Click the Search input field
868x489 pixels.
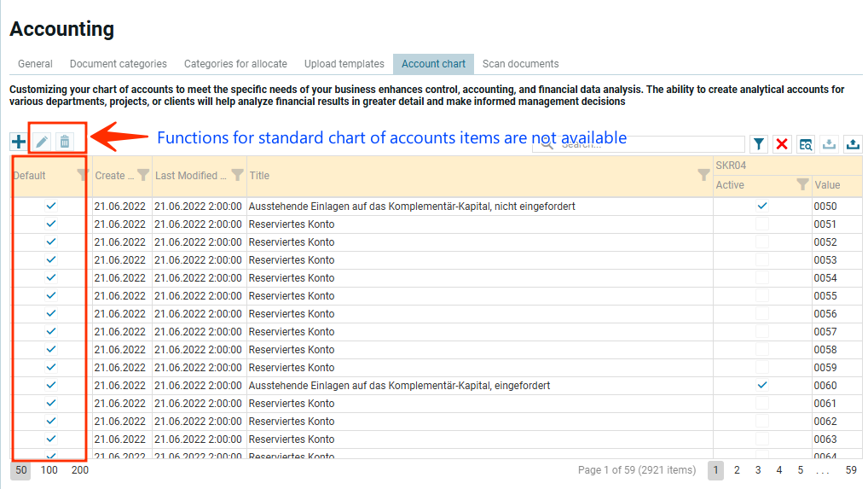(648, 144)
